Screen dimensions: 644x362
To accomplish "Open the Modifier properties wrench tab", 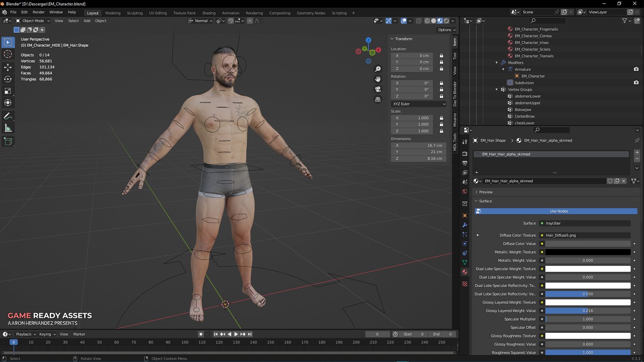I will 465,225.
